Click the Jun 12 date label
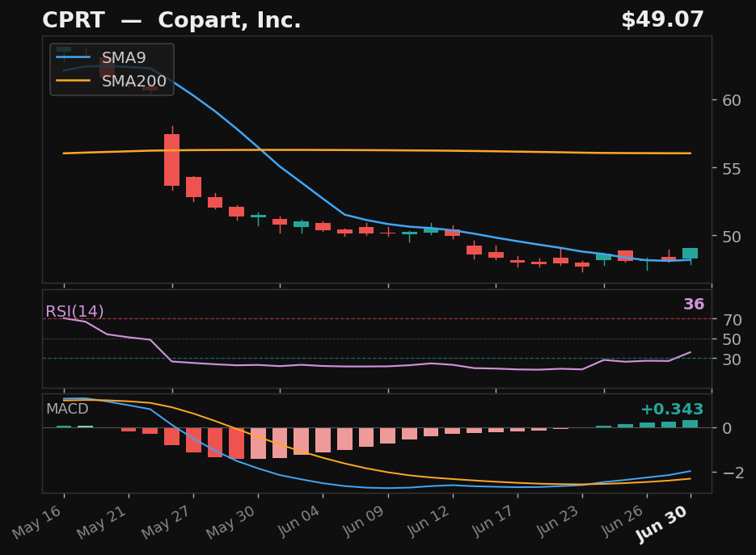 pos(428,521)
